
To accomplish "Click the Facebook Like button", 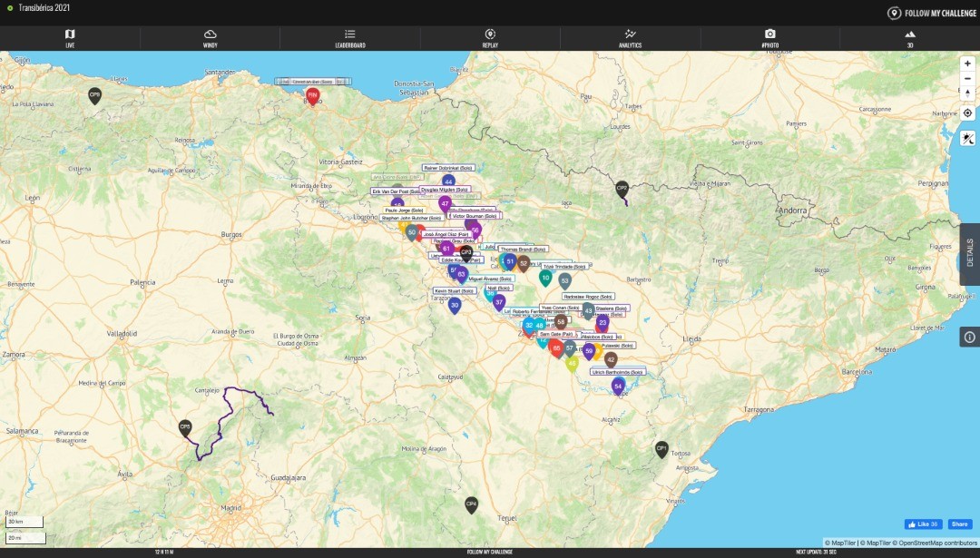I will click(x=922, y=524).
